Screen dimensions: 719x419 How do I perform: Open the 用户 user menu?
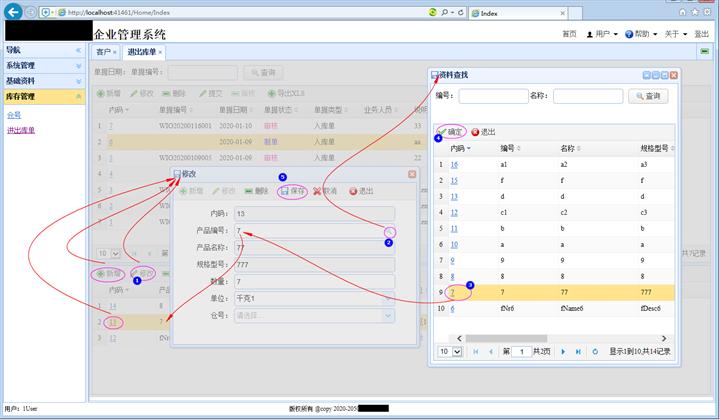[601, 34]
